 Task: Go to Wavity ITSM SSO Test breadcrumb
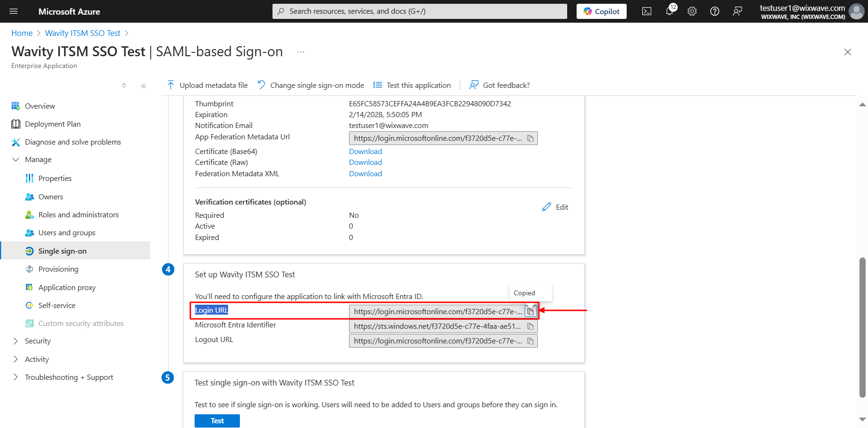point(83,33)
